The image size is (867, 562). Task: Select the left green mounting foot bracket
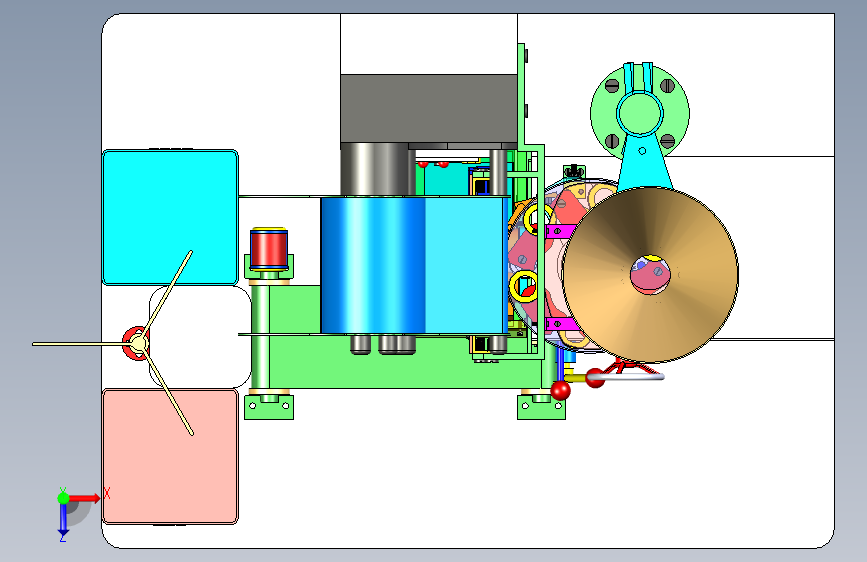coord(269,407)
